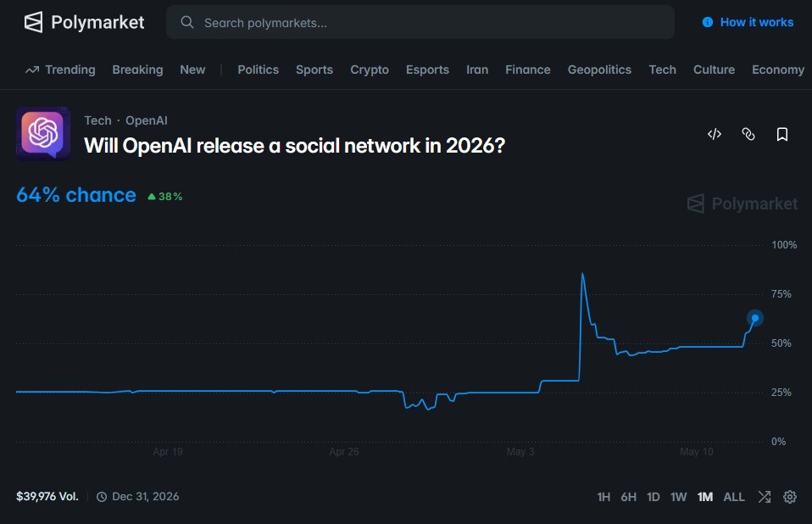The width and height of the screenshot is (812, 524).
Task: Click the blue current-price dot on the chart
Action: pos(755,318)
